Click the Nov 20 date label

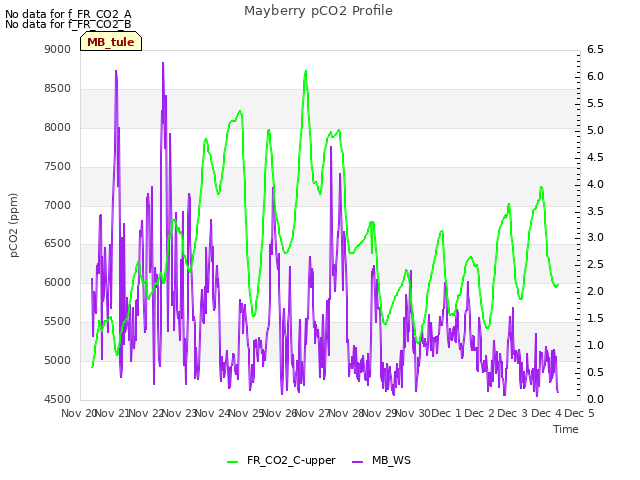(79, 413)
